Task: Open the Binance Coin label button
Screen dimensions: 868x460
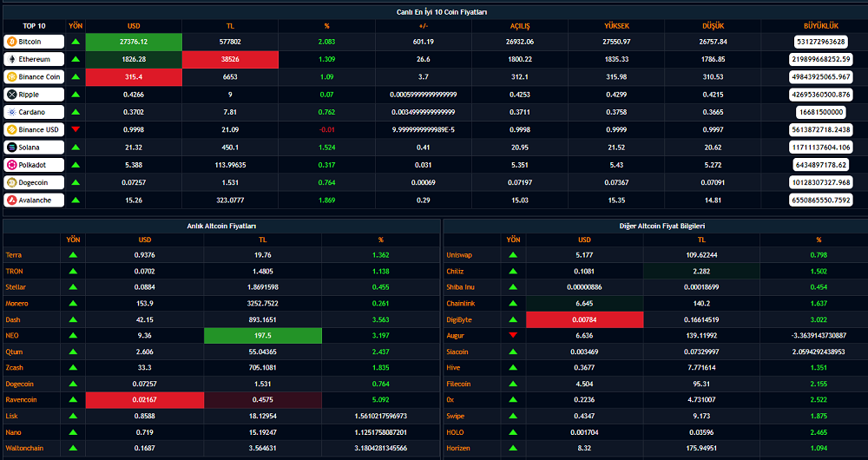Action: (x=34, y=77)
